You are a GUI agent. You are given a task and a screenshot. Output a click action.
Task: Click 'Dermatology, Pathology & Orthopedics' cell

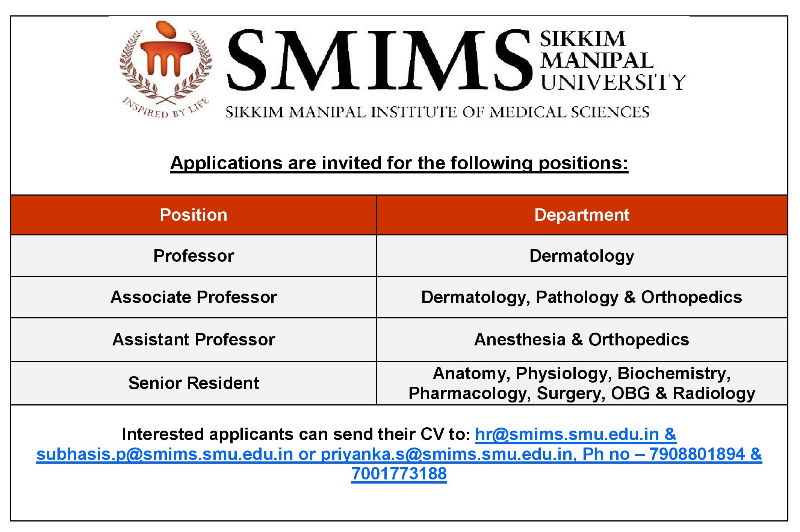tap(582, 297)
